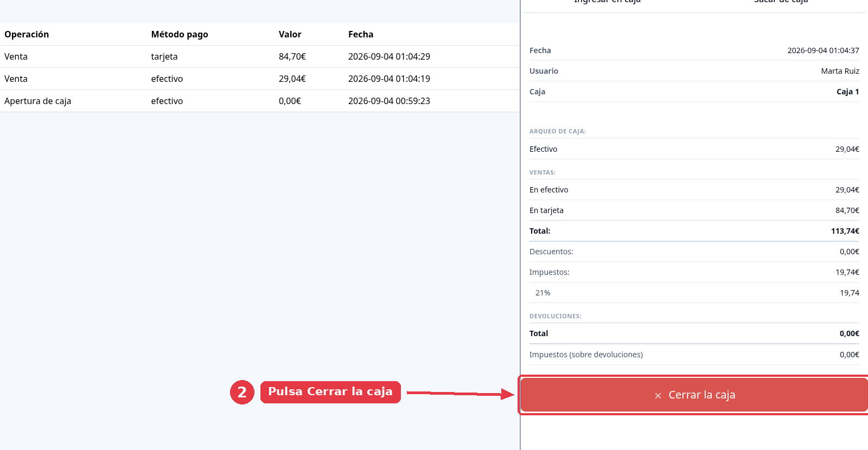Click efectivo in the Apertura de caja row

coord(167,101)
